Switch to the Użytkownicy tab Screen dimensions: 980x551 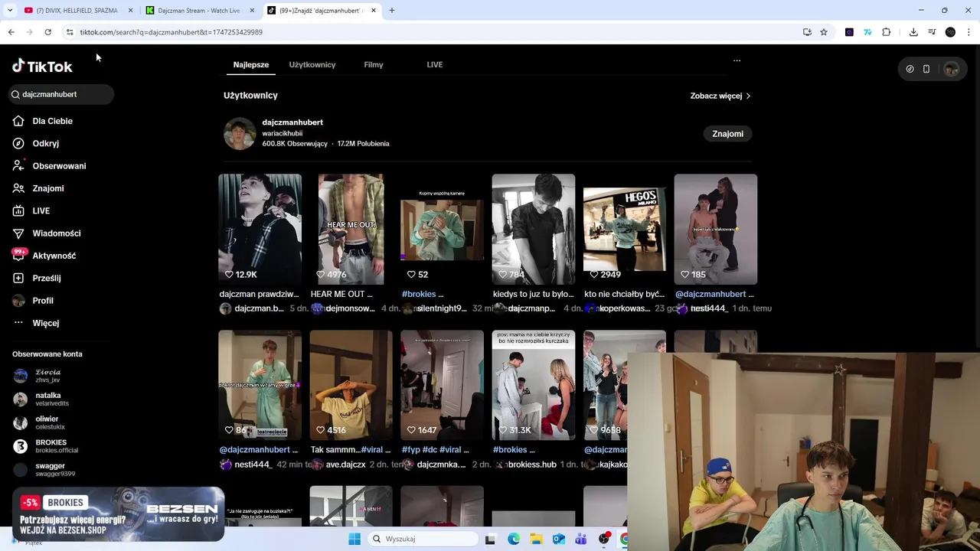click(312, 65)
